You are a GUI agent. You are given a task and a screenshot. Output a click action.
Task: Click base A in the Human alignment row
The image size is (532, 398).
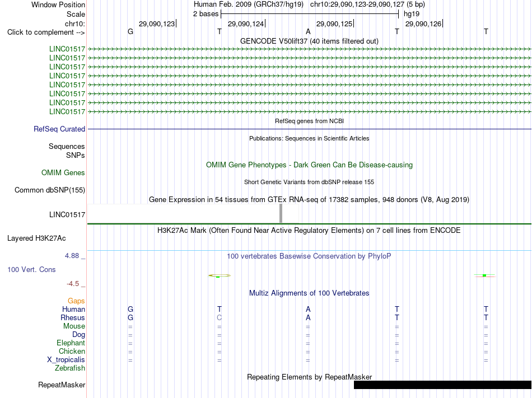pos(308,309)
